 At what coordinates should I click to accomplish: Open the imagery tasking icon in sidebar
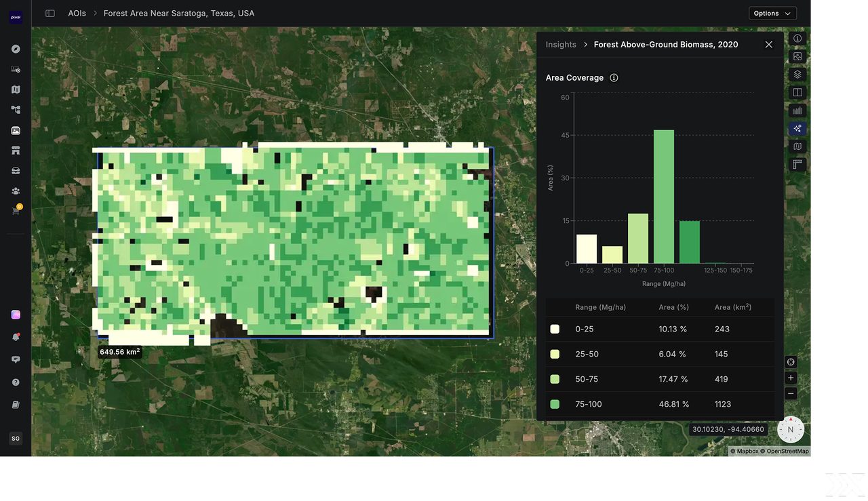16,69
